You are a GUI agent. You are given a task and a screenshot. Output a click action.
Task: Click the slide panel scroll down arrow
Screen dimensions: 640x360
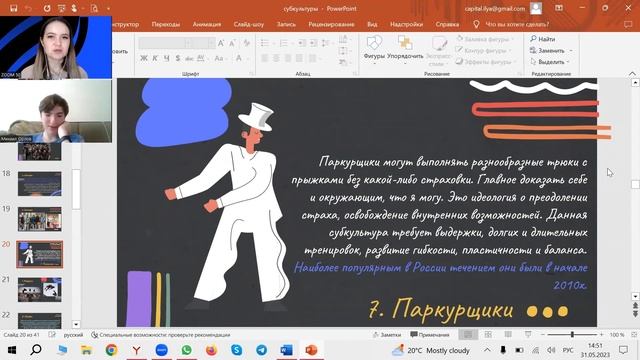(x=76, y=324)
